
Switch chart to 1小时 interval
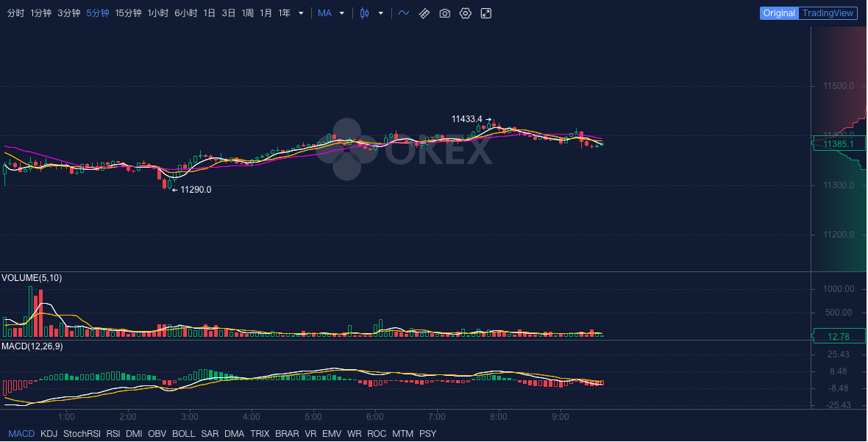[157, 13]
